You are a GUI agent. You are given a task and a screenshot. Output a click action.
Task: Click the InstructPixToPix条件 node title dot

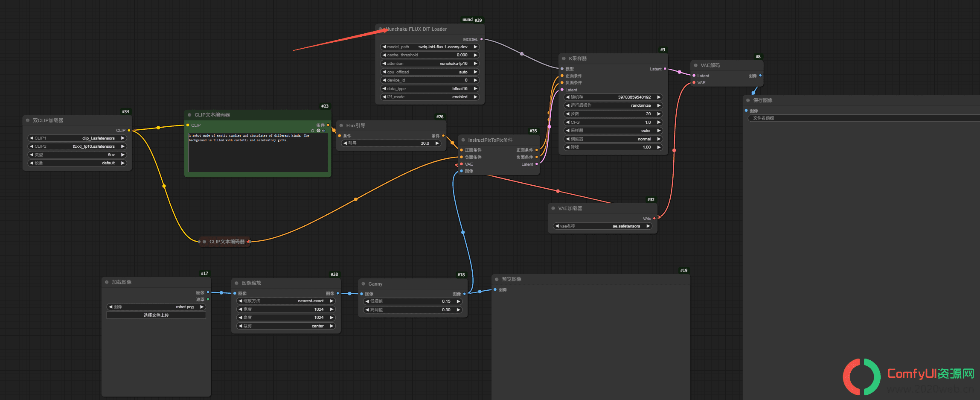tap(463, 140)
